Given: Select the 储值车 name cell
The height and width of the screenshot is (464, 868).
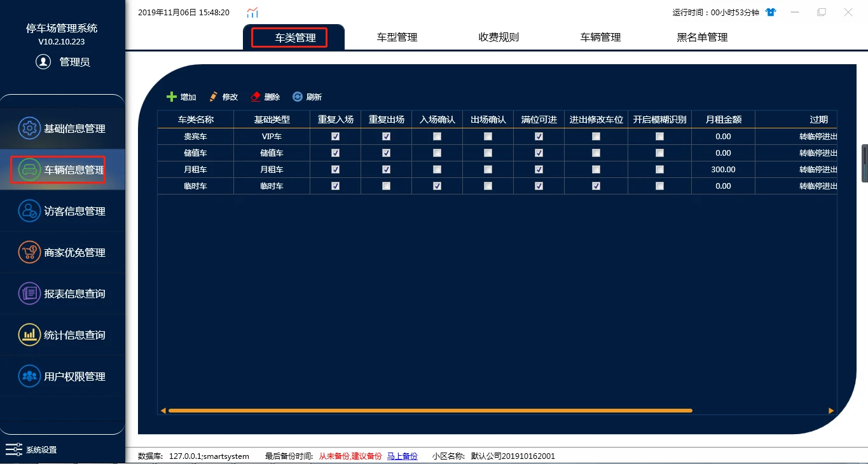Looking at the screenshot, I should click(196, 153).
